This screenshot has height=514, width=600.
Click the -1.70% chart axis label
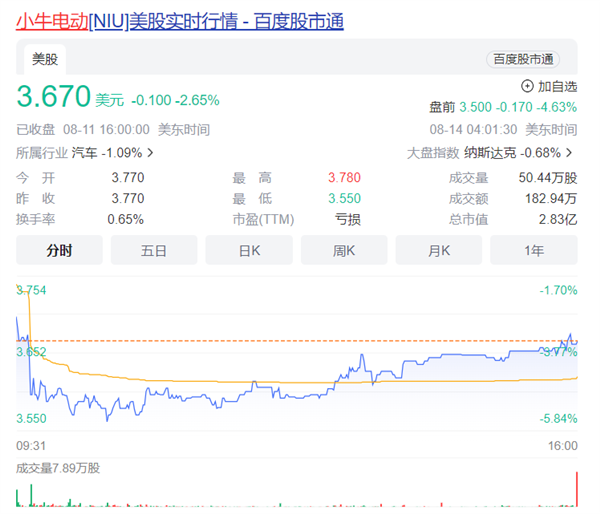558,290
